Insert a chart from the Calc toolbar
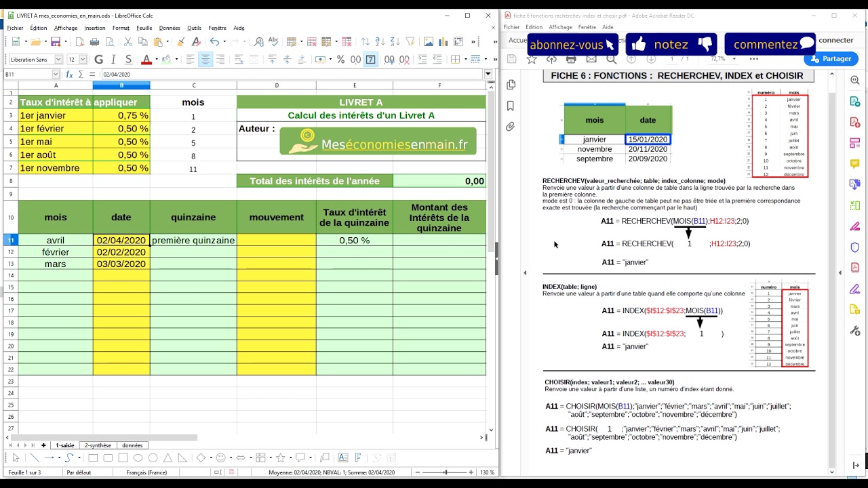Image resolution: width=868 pixels, height=488 pixels. [443, 42]
